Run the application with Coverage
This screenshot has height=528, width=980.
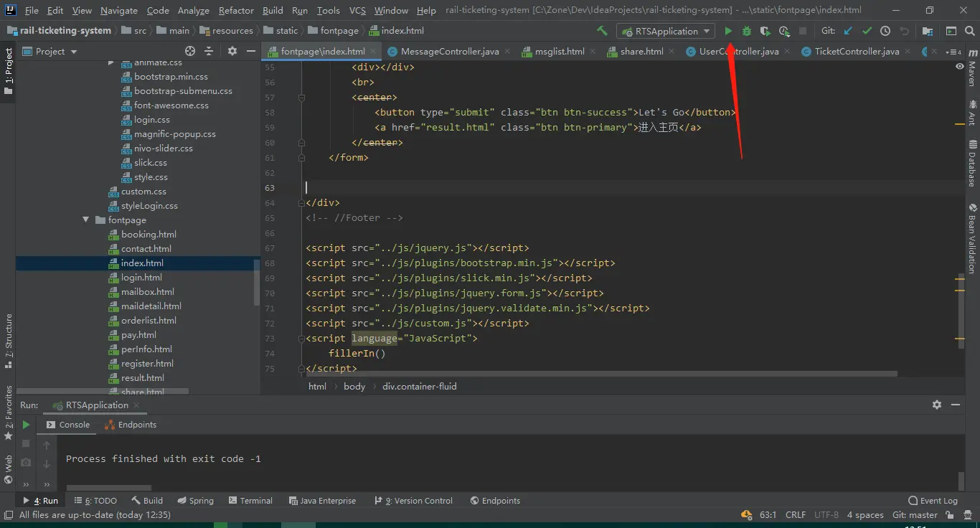point(765,31)
